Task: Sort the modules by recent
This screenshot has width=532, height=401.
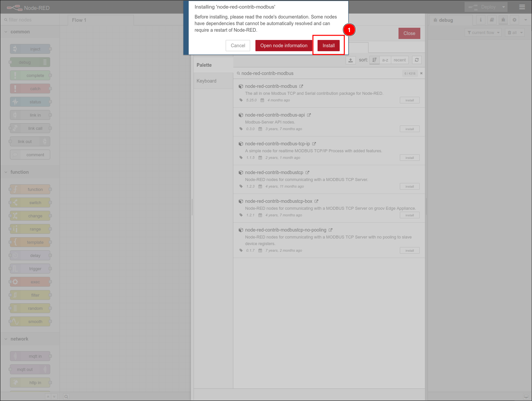Action: point(399,60)
